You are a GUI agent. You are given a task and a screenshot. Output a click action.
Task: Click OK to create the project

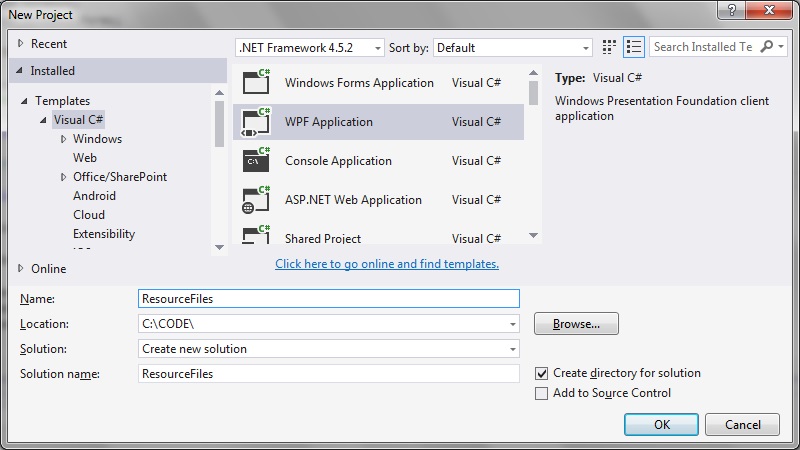pos(661,424)
